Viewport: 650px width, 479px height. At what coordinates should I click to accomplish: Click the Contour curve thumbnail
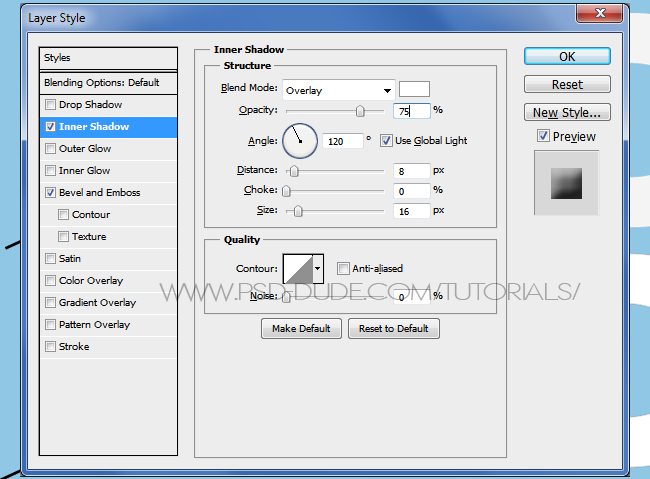[x=298, y=269]
